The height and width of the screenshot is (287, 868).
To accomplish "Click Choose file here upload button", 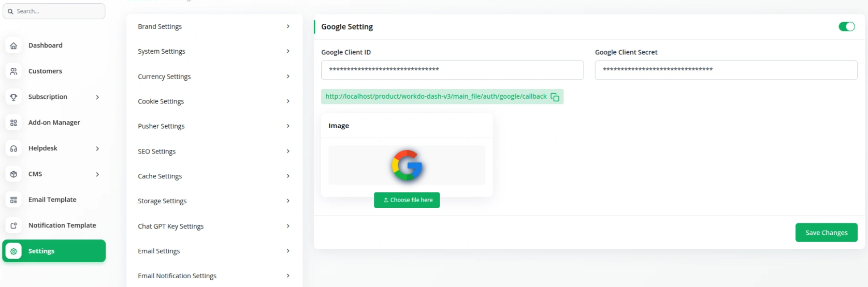I will [407, 200].
